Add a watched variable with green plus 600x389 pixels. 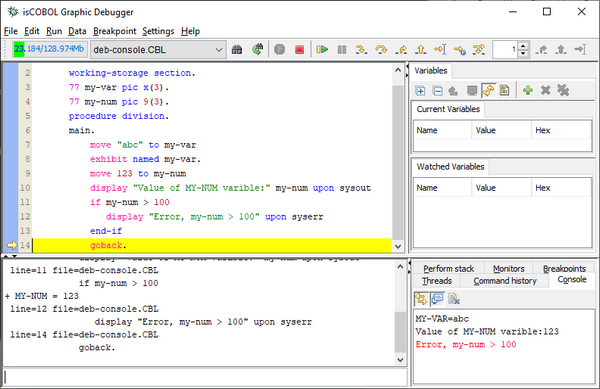pyautogui.click(x=528, y=90)
